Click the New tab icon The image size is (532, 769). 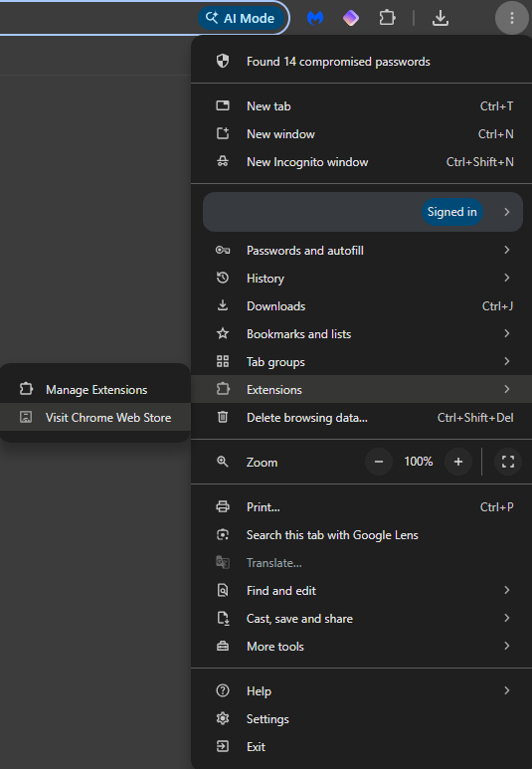pyautogui.click(x=223, y=105)
